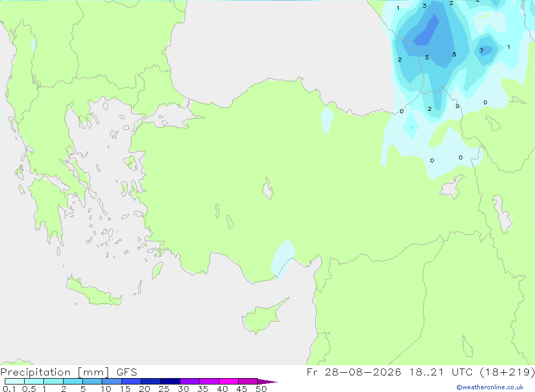Click the above-50 arrow tip of legend
Viewport: 535px width, 392px height.
coord(267,381)
